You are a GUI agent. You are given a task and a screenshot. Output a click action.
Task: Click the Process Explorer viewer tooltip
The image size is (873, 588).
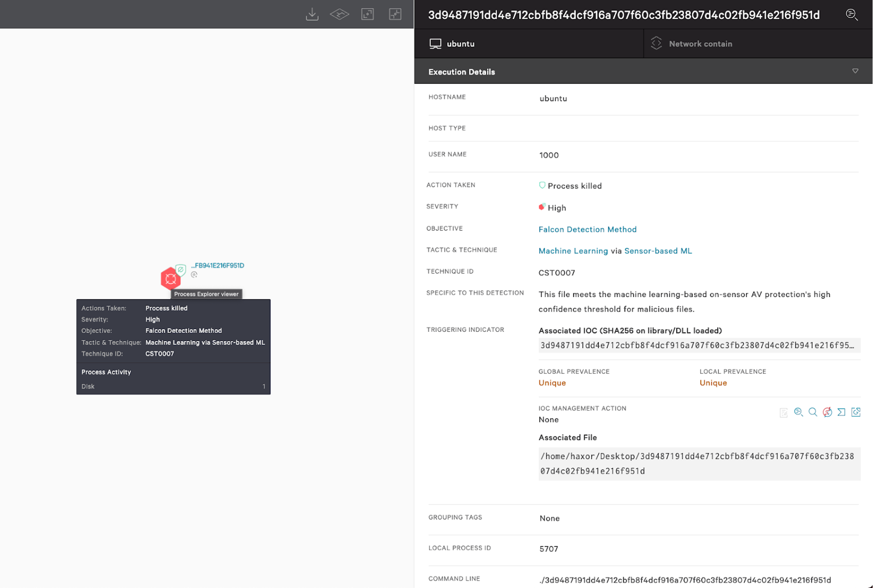[206, 294]
